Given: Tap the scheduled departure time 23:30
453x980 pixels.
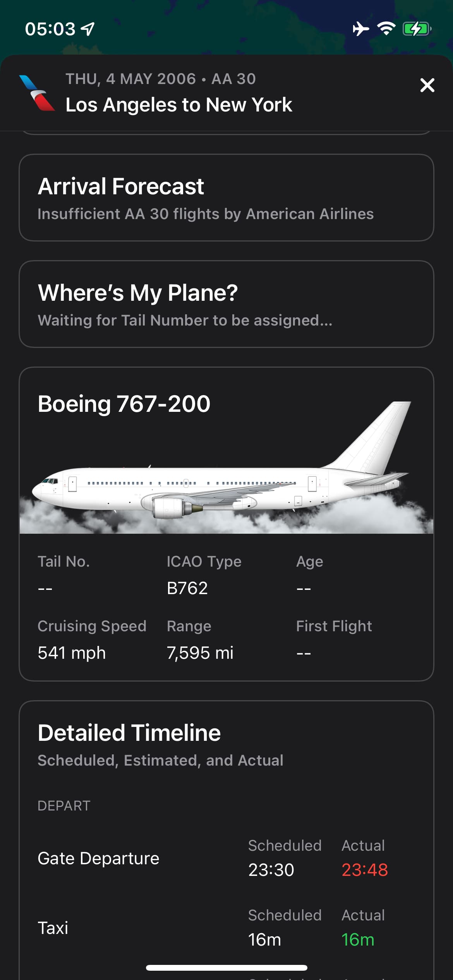Looking at the screenshot, I should tap(271, 870).
